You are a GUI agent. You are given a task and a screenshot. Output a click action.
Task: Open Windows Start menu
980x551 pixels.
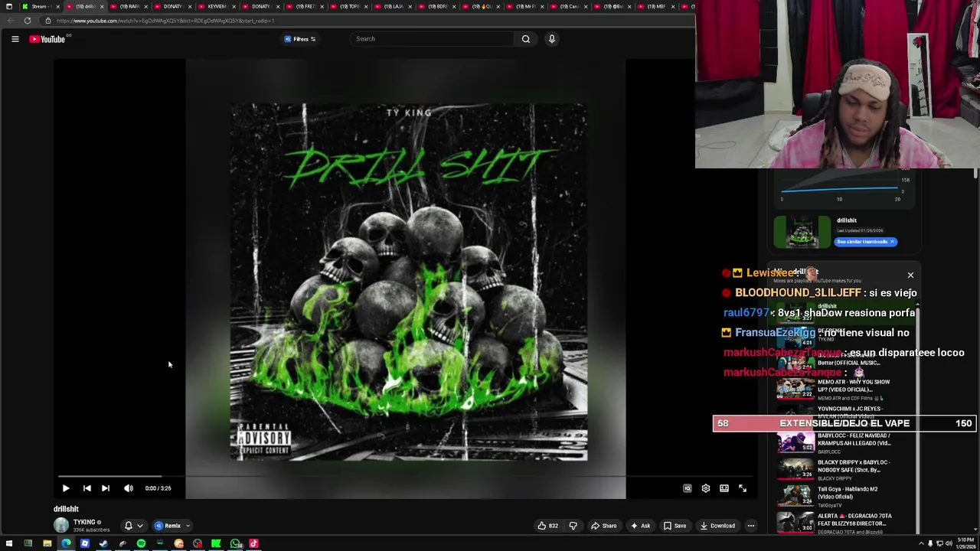point(9,544)
